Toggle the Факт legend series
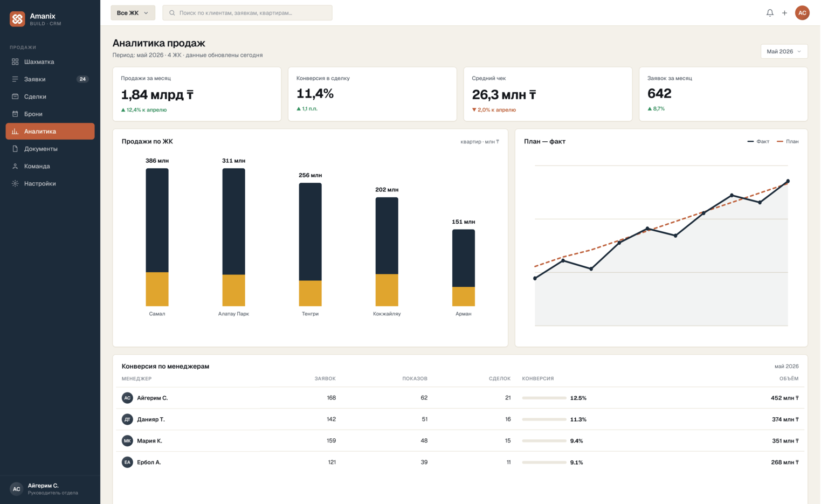821x504 pixels. 758,142
